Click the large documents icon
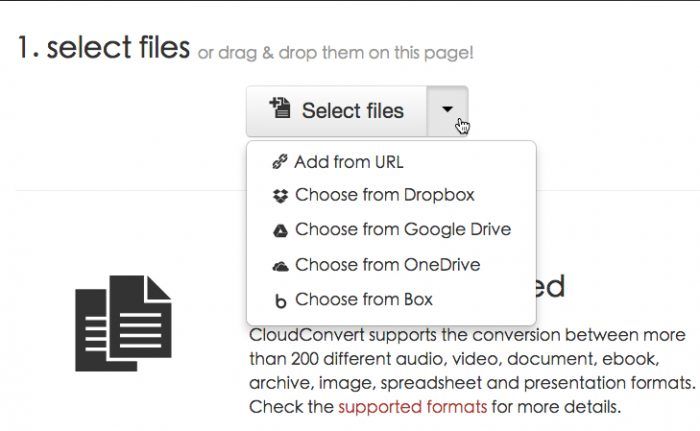Viewport: 700px width, 431px height. coord(123,322)
